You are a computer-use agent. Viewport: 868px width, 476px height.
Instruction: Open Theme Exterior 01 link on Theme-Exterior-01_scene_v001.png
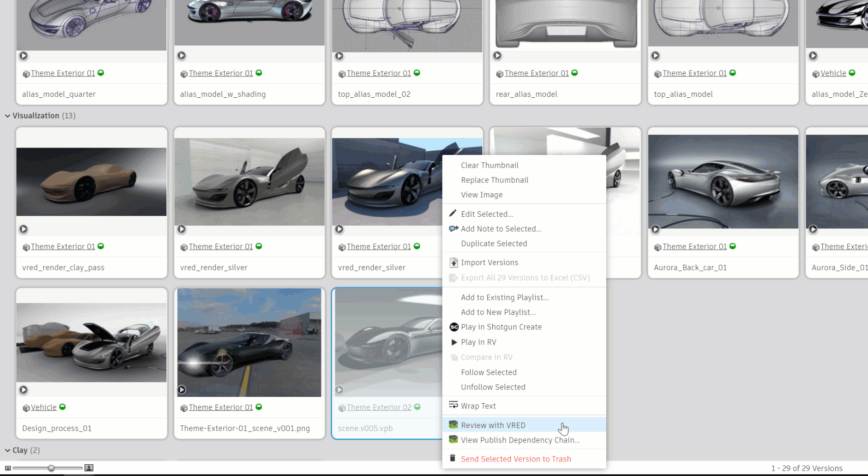pyautogui.click(x=221, y=407)
